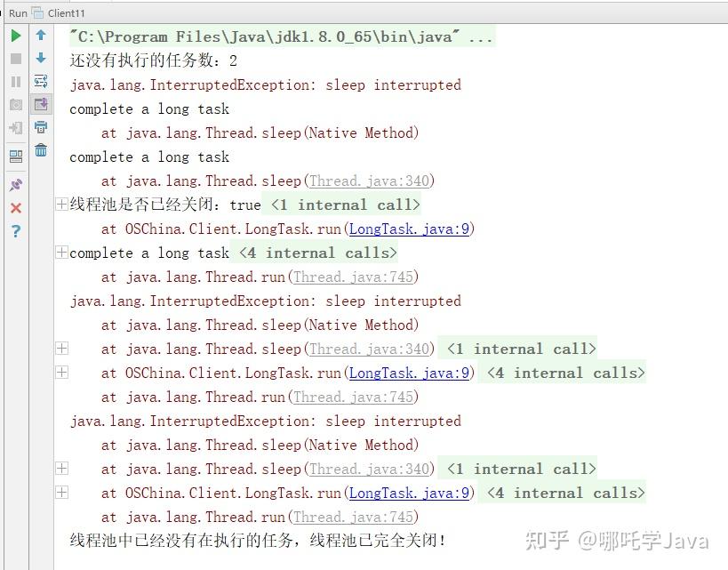Image resolution: width=728 pixels, height=570 pixels.
Task: Select the restore layout icon
Action: pos(13,154)
